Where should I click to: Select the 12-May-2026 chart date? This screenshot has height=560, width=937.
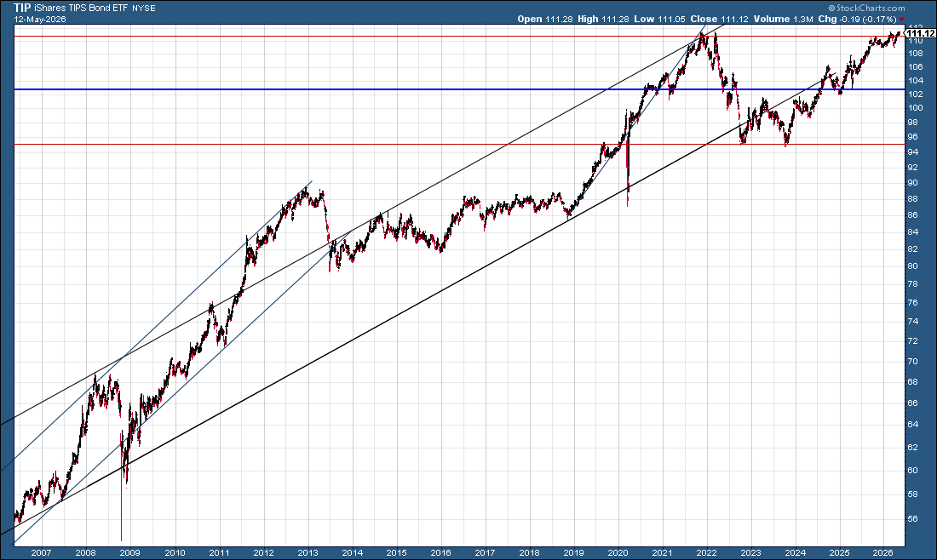coord(40,19)
